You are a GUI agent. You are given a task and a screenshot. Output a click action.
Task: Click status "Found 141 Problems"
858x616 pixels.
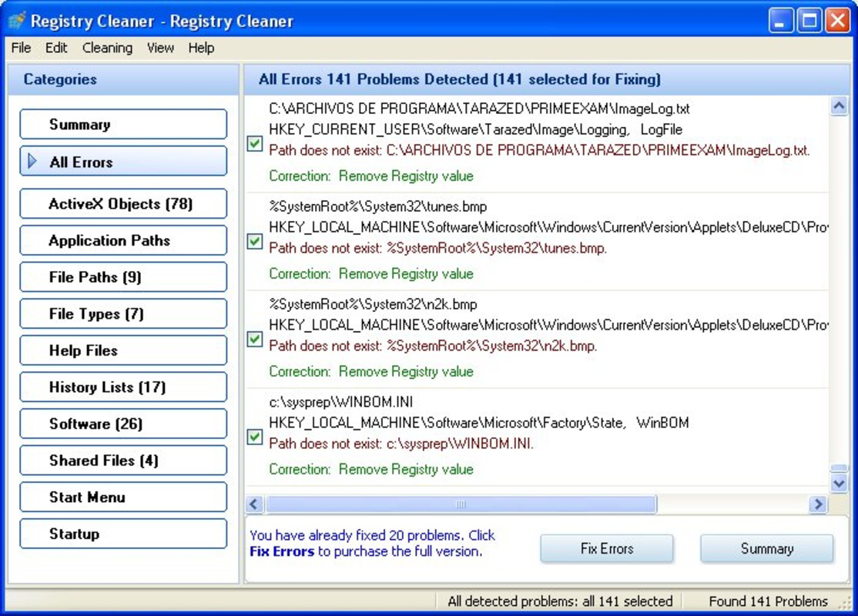click(x=768, y=601)
